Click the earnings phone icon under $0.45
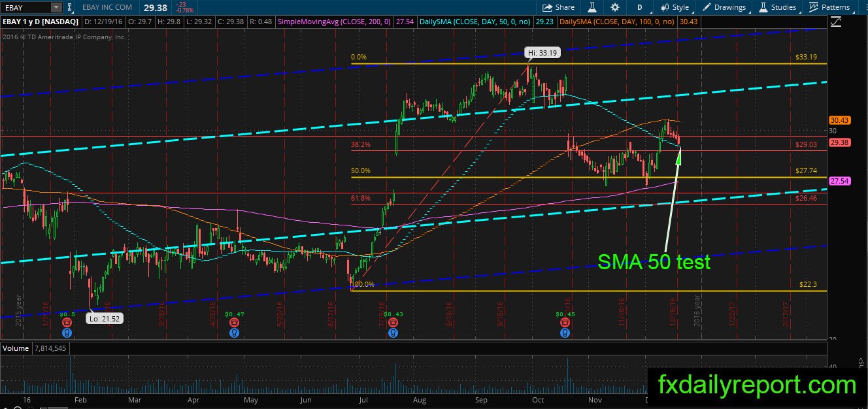This screenshot has width=868, height=409. (564, 323)
